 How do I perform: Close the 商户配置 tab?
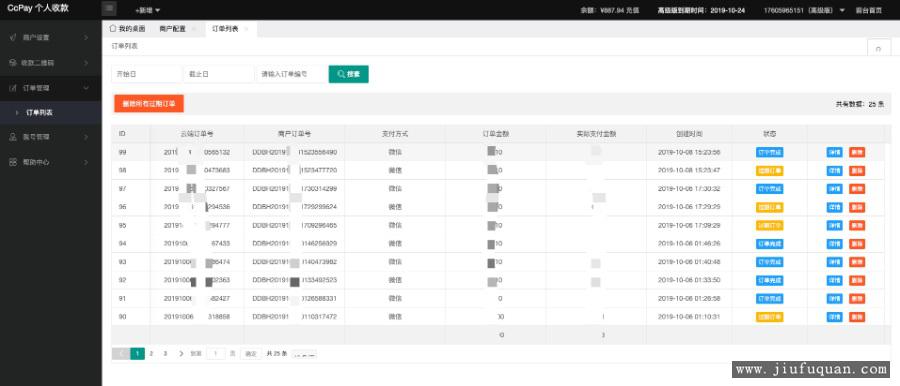(193, 29)
